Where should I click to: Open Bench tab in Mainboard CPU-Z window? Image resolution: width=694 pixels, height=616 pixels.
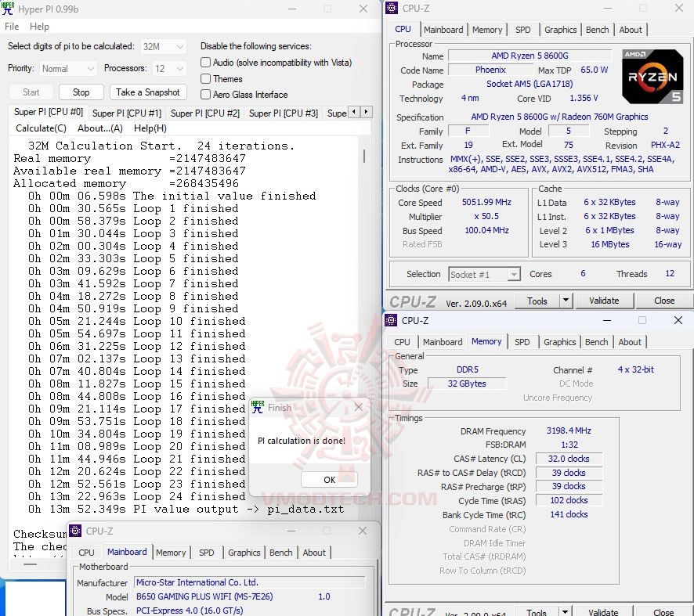pos(280,553)
